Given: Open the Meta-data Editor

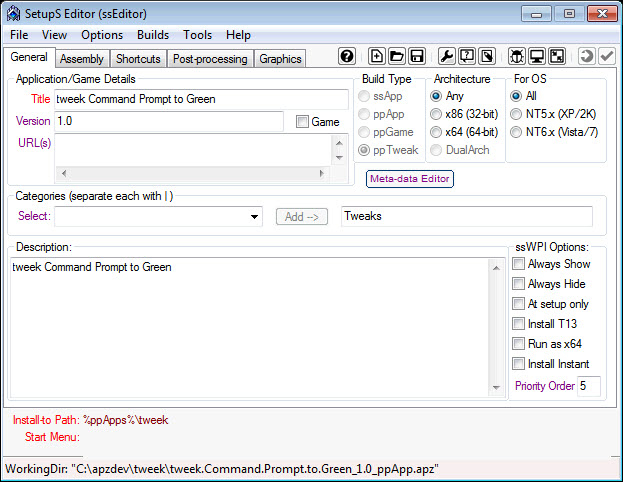Looking at the screenshot, I should tap(410, 179).
